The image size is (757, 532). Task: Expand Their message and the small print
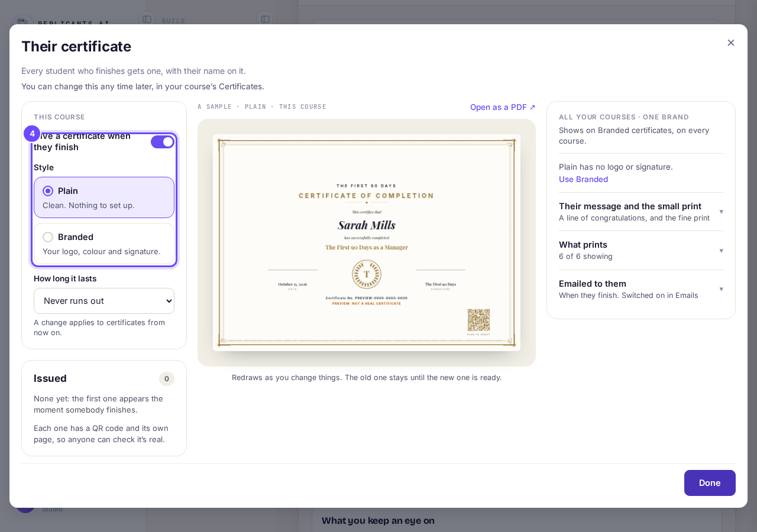[x=641, y=212]
